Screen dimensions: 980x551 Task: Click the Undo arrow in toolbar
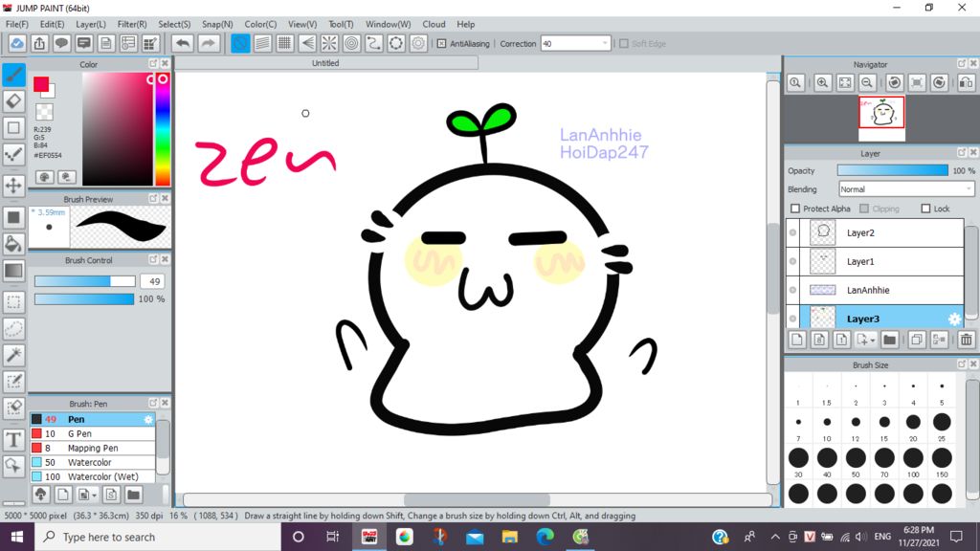[183, 43]
